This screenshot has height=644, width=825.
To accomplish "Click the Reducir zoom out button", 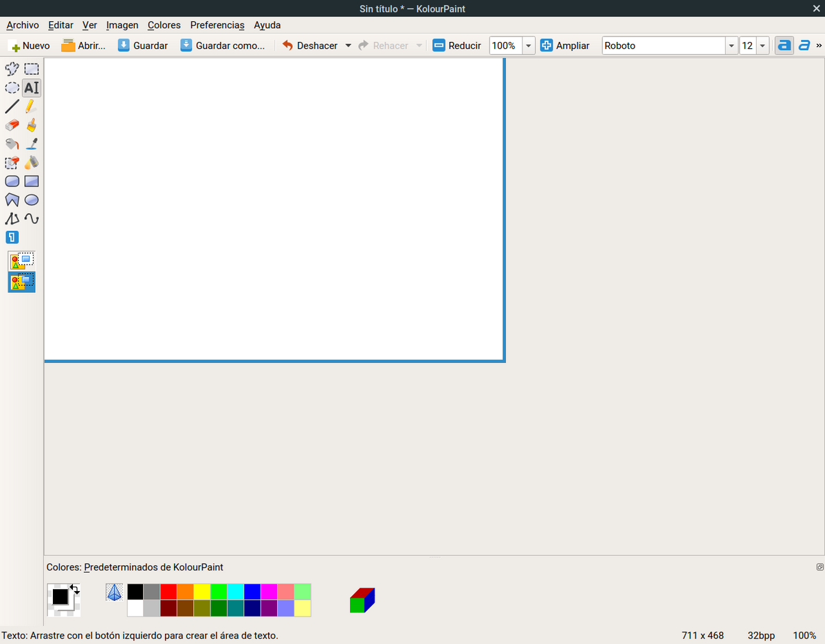I will (457, 45).
